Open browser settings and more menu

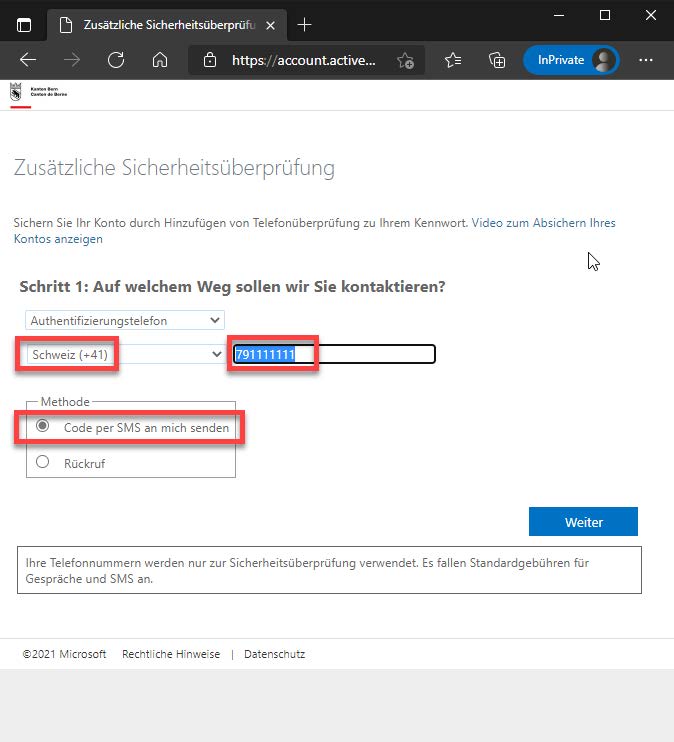[646, 60]
